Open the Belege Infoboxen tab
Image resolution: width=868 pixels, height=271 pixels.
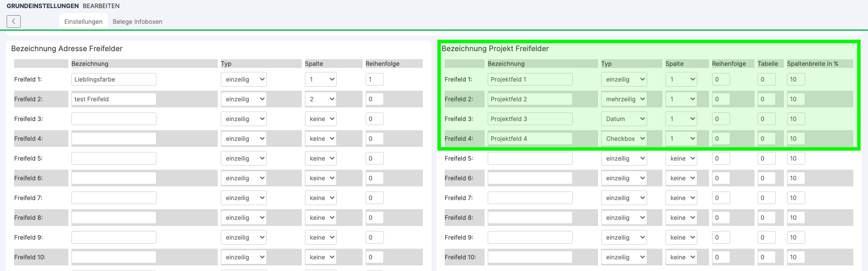(137, 22)
